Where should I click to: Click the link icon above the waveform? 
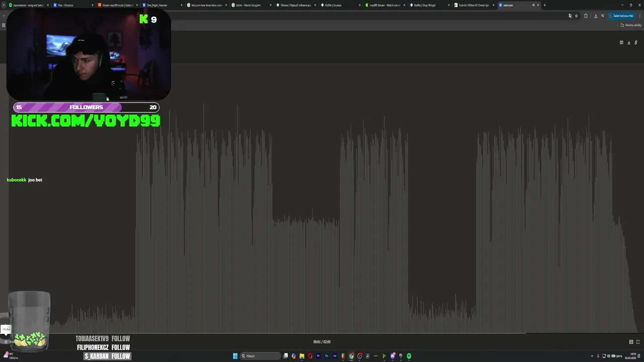[636, 43]
